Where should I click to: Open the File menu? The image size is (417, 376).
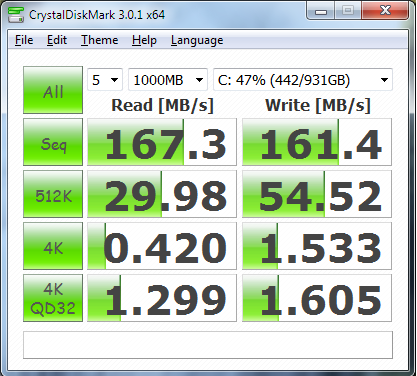click(24, 40)
